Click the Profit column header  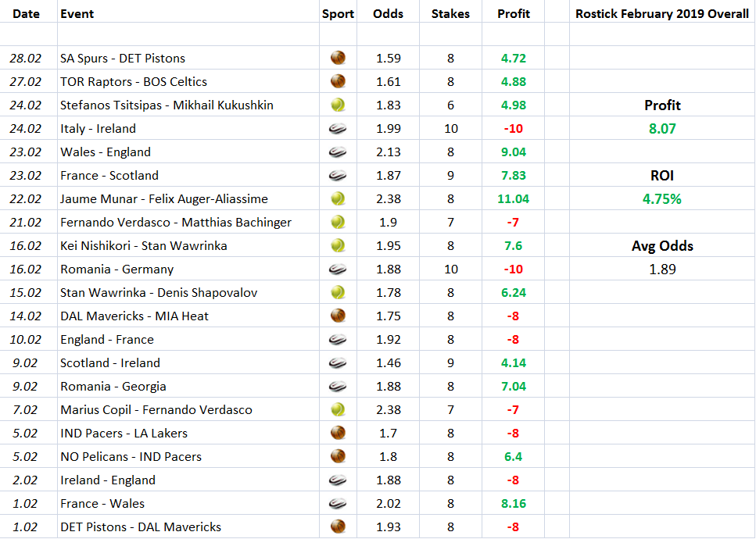(514, 13)
